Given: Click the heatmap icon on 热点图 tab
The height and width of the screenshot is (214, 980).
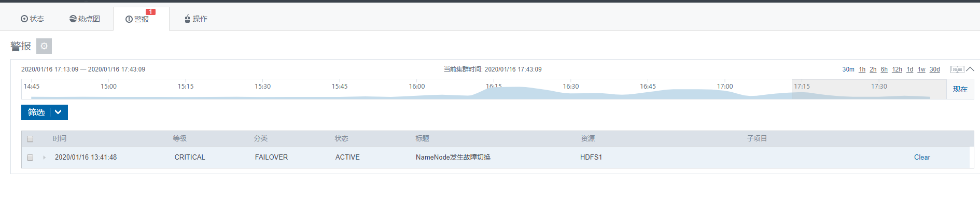Looking at the screenshot, I should coord(73,19).
